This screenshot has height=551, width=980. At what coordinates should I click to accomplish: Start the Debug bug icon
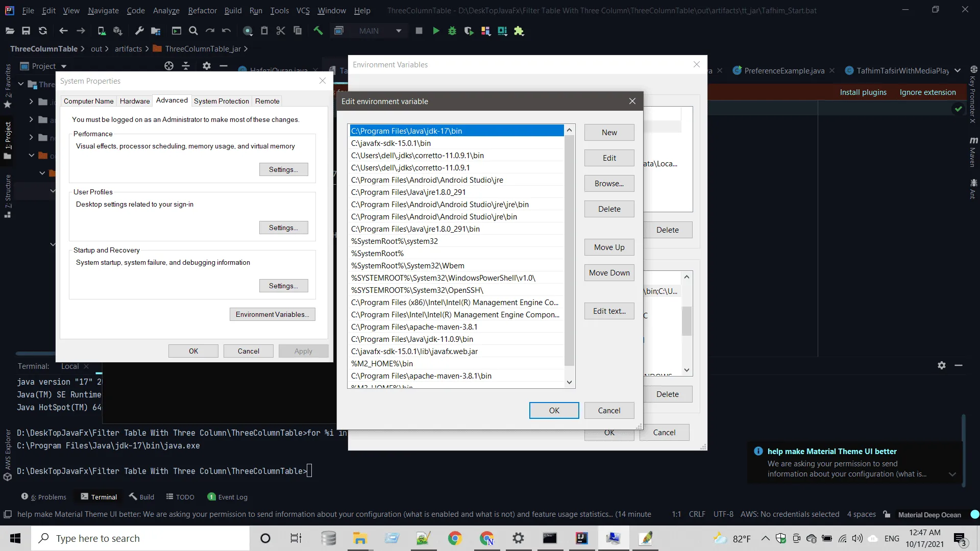coord(452,31)
